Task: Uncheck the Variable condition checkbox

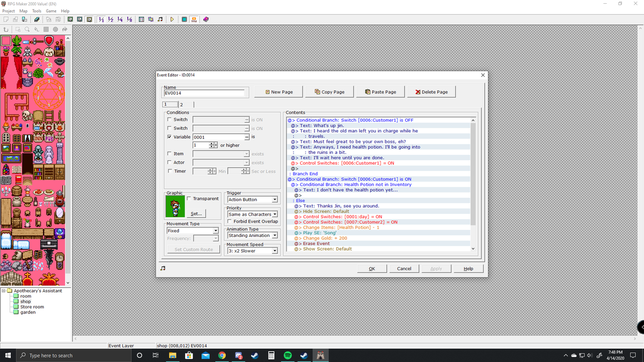Action: pos(169,137)
